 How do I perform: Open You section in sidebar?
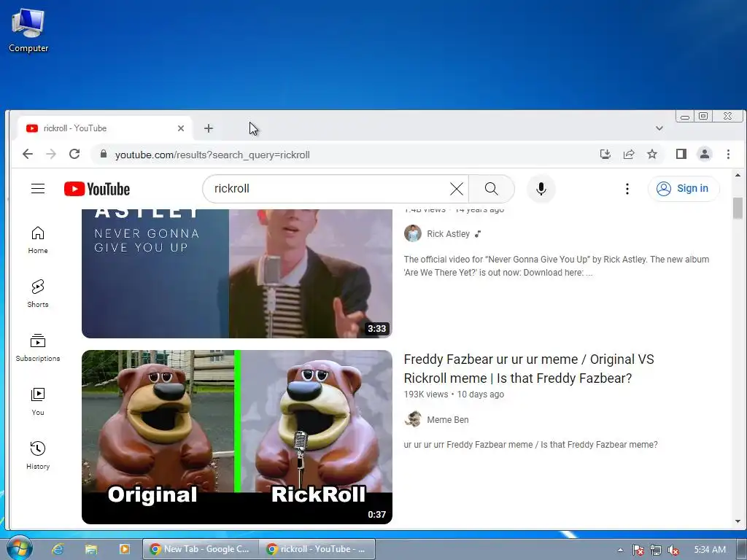[x=38, y=402]
